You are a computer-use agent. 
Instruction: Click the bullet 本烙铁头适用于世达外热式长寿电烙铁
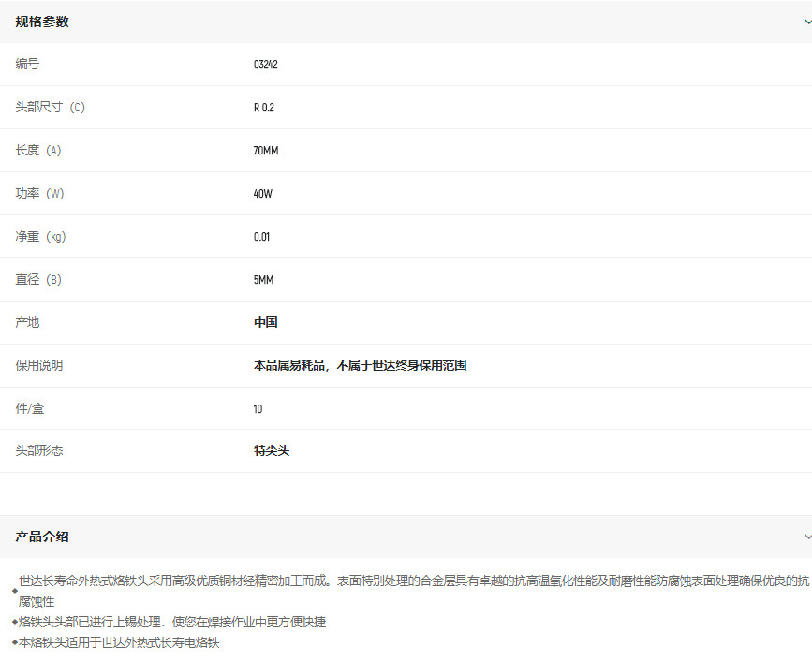119,643
